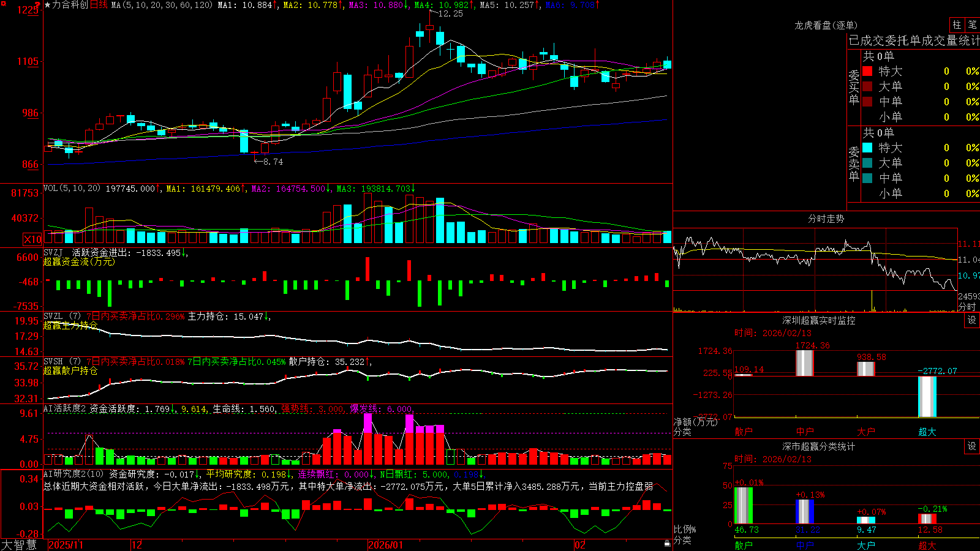Click 平均研究度: 0.198 label
Image resolution: width=980 pixels, height=551 pixels.
[246, 474]
